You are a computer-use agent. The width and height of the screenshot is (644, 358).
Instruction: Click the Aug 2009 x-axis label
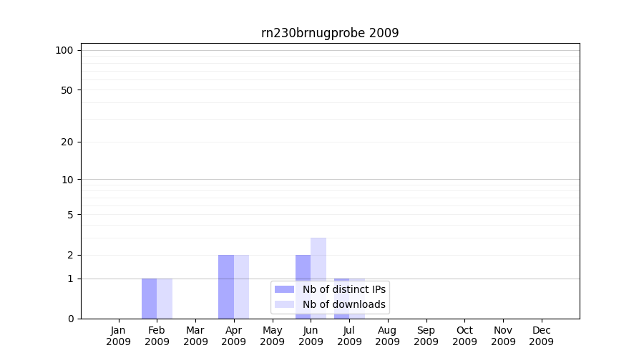pos(387,336)
